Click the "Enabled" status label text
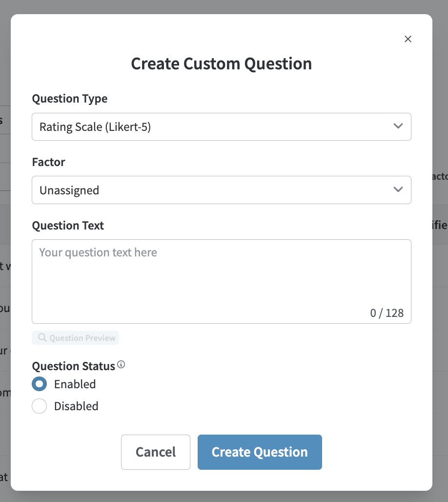 pyautogui.click(x=75, y=384)
